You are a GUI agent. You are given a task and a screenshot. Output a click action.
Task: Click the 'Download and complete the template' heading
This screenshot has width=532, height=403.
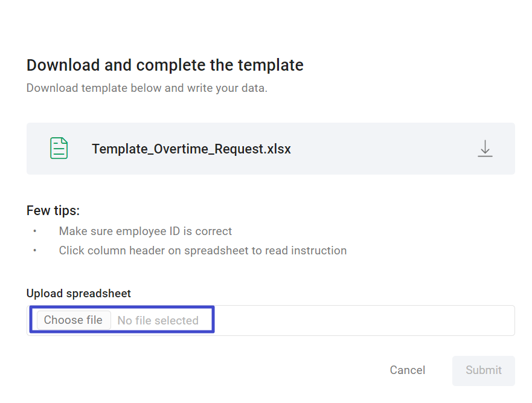point(165,65)
